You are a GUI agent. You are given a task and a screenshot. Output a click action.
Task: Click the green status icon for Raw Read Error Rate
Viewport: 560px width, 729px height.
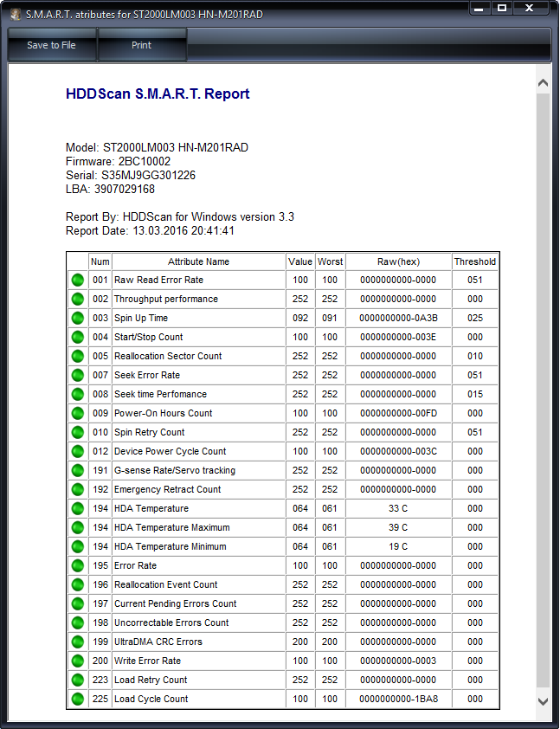[x=78, y=280]
